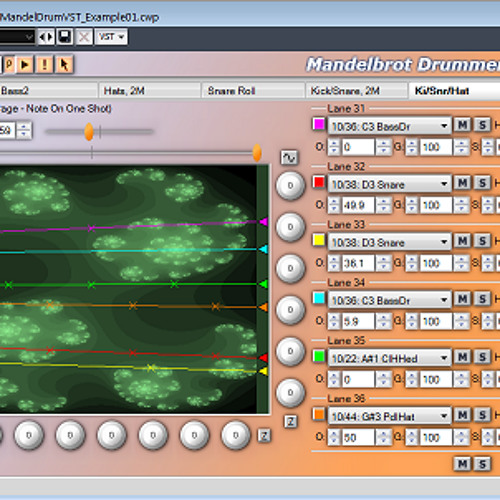Click the red X delete preset icon
Screen dimensions: 500x500
[84, 37]
